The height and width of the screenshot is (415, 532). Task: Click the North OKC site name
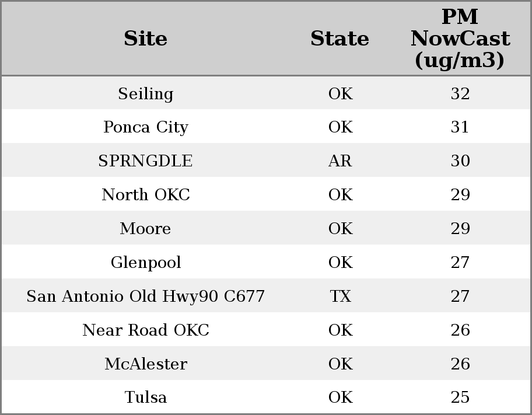pyautogui.click(x=145, y=195)
